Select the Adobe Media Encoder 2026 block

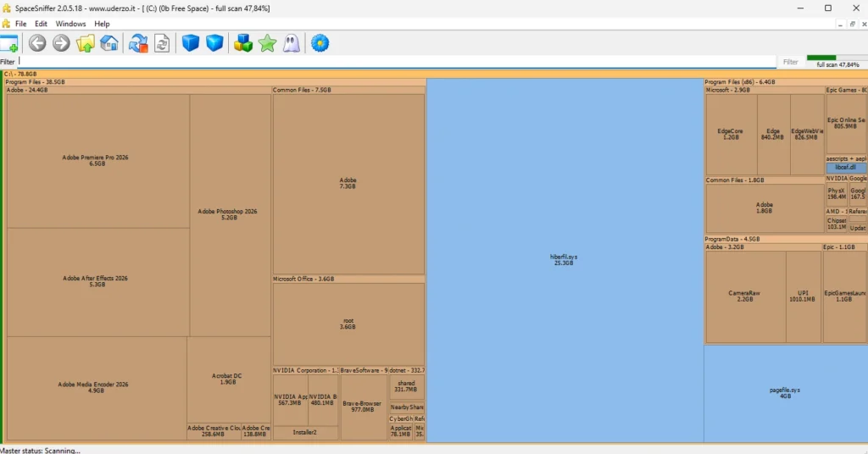point(97,387)
